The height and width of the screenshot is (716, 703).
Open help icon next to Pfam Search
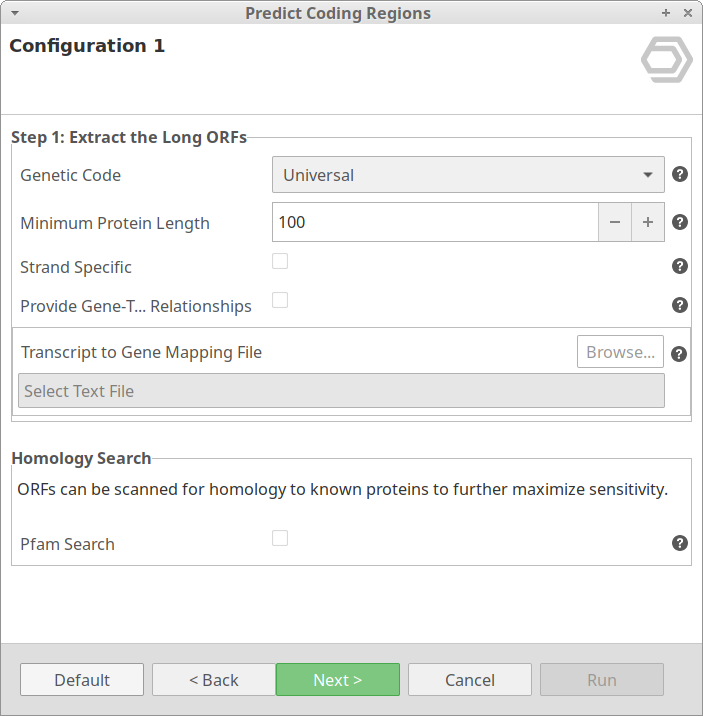(680, 543)
